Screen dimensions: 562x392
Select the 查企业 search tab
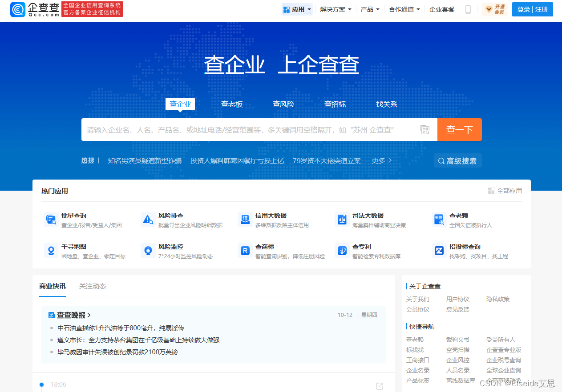(x=180, y=104)
